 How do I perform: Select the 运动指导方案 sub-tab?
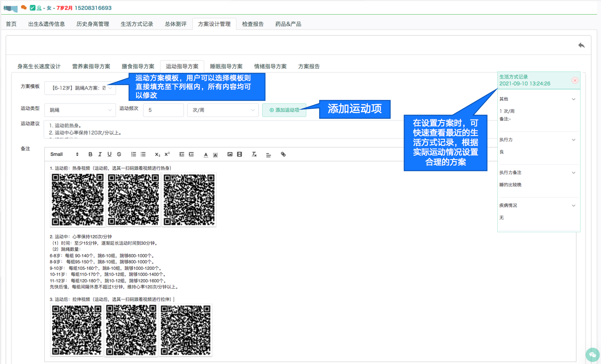[182, 66]
